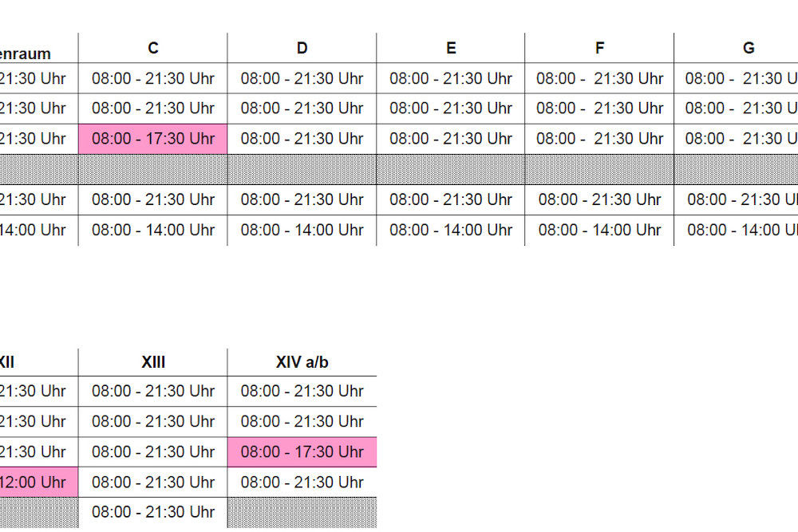Select the first time cell under XIII
Viewport: 798px width, 532px height.
(153, 392)
